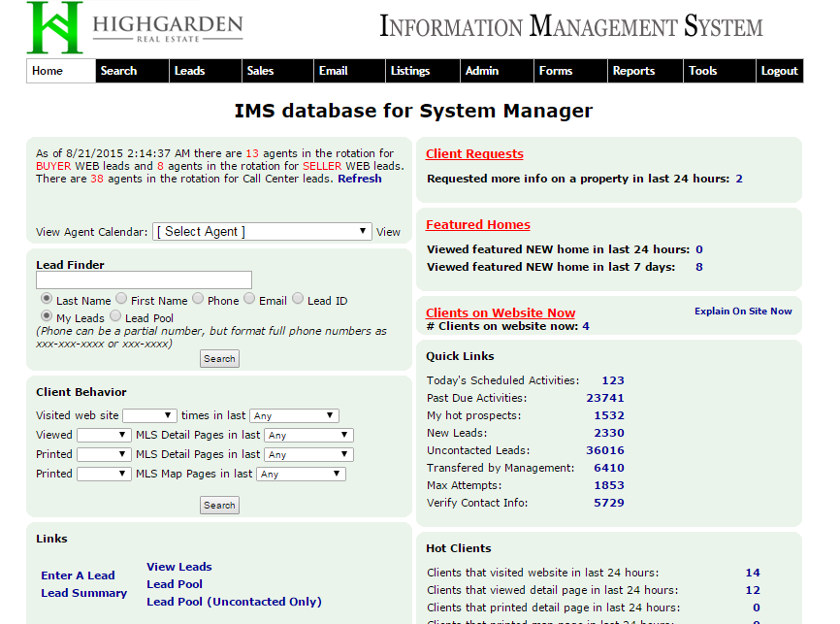Open the Viewed MLS Detail period dropdown
840x624 pixels.
pos(308,435)
